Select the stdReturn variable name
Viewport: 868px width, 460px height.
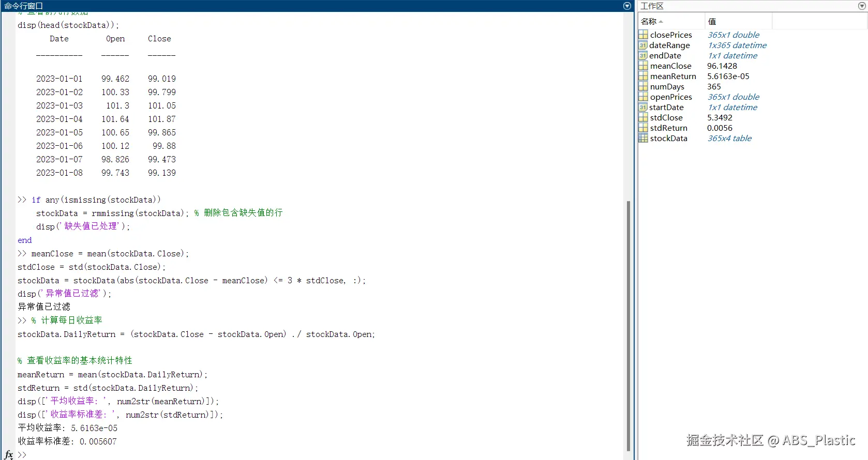668,128
